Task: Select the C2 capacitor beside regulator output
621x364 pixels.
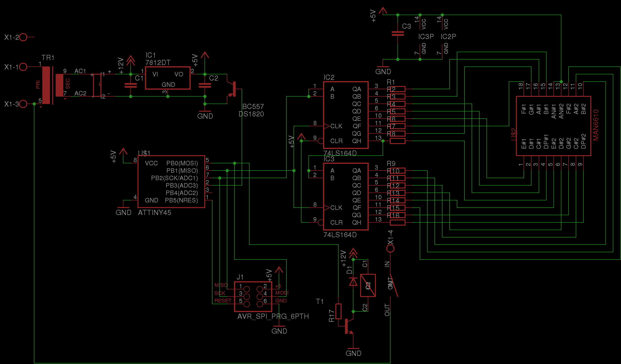Action: click(205, 85)
